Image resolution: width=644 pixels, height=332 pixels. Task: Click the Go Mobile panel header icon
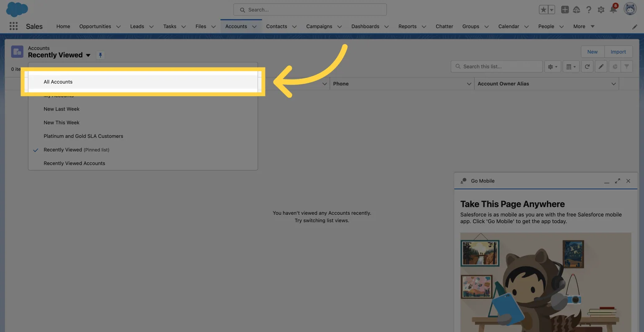pyautogui.click(x=463, y=181)
